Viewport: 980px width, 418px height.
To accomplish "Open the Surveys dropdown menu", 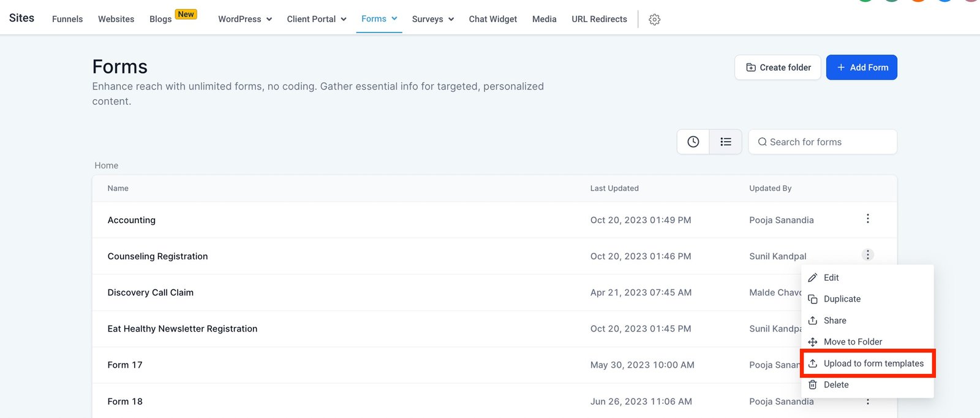I will point(432,19).
